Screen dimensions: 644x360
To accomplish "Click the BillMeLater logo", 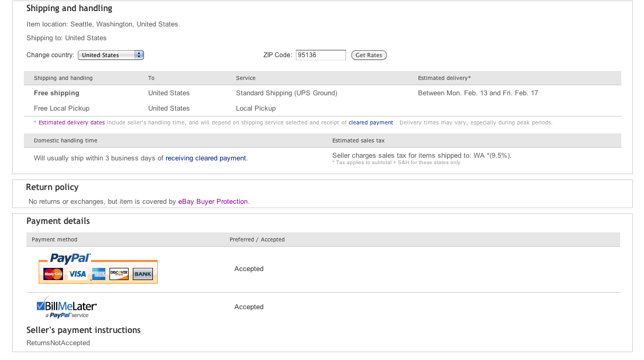I will (x=71, y=307).
